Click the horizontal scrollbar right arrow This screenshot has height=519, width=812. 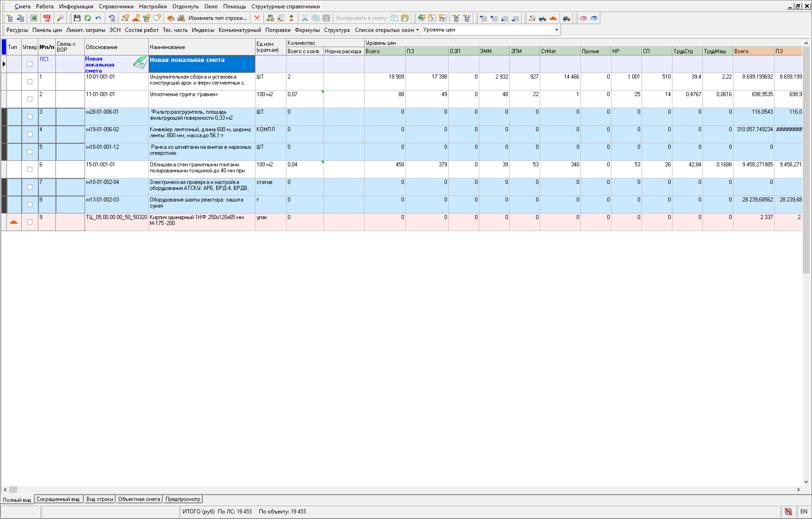(799, 489)
